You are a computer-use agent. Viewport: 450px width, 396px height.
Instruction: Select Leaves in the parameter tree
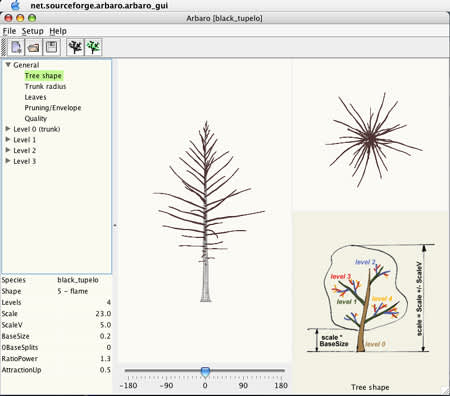click(x=35, y=97)
